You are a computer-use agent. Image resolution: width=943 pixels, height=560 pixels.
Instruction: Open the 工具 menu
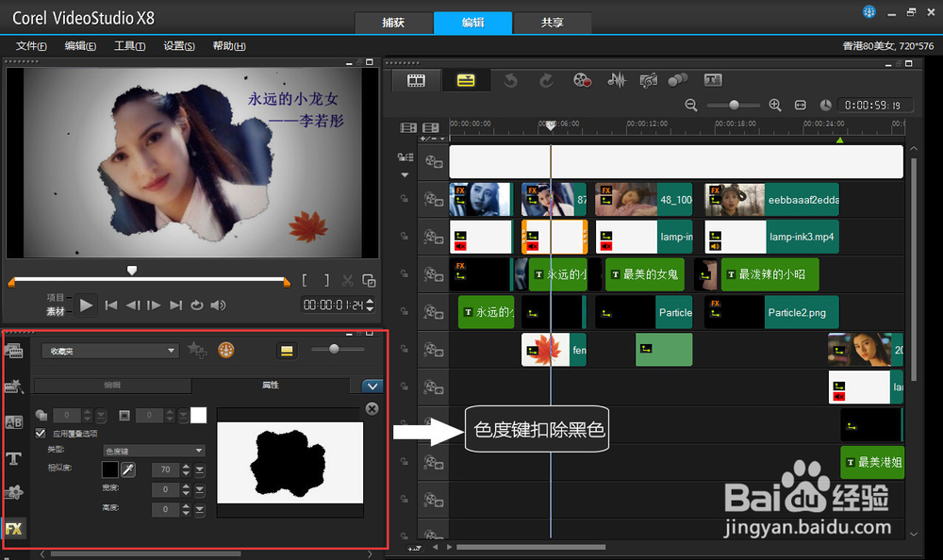point(129,46)
